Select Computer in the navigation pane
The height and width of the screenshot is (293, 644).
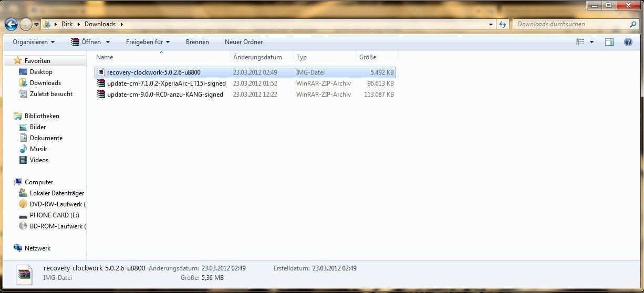pyautogui.click(x=39, y=182)
